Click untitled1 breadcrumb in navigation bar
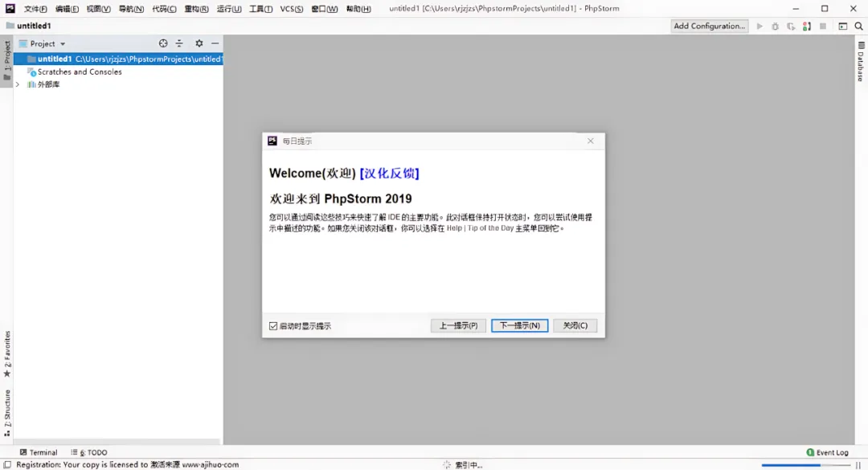This screenshot has width=868, height=470. 34,26
